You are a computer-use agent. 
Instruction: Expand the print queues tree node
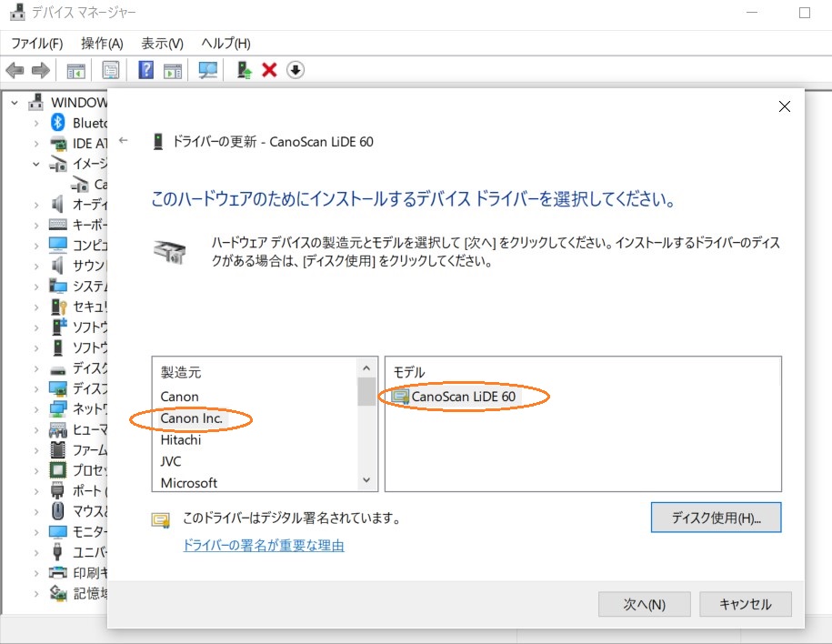(x=36, y=573)
